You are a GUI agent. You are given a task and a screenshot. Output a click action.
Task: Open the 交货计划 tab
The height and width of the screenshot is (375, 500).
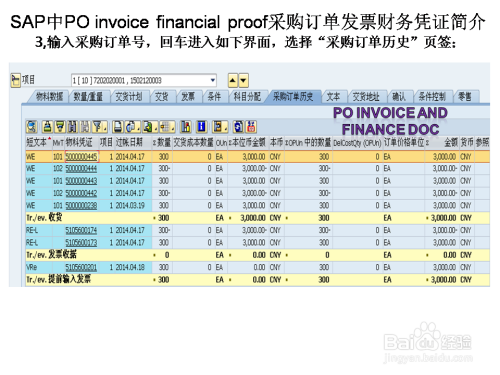(x=129, y=97)
